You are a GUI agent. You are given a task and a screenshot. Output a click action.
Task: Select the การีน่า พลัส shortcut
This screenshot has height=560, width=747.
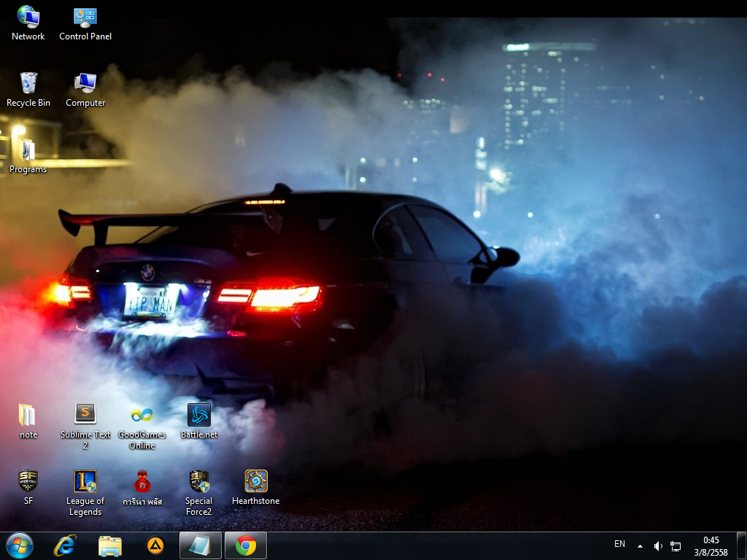pyautogui.click(x=142, y=488)
